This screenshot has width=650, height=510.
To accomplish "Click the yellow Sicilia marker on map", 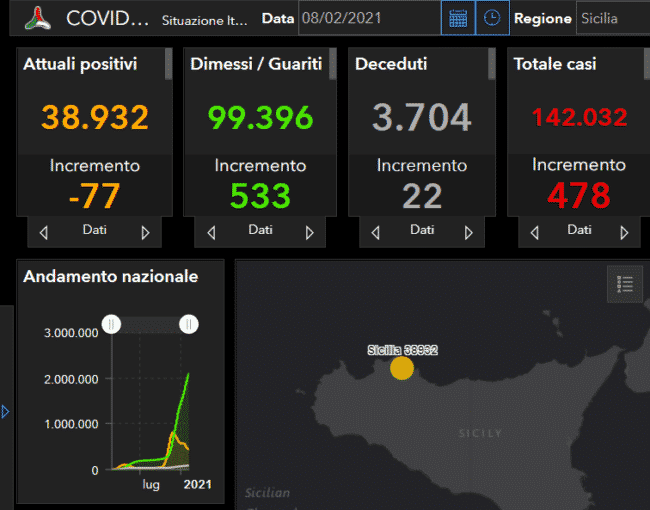I will point(402,368).
